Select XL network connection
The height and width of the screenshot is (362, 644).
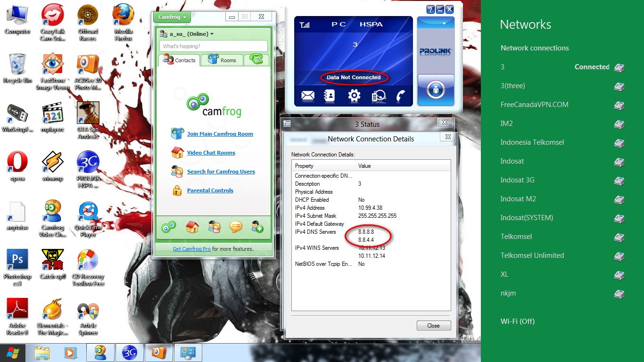pos(562,274)
